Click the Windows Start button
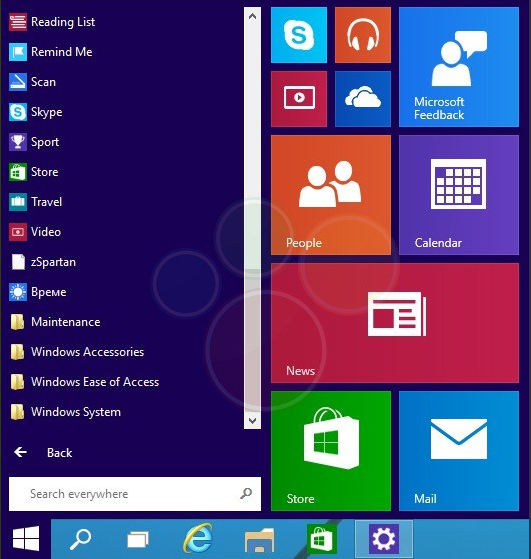Image resolution: width=531 pixels, height=559 pixels. pyautogui.click(x=26, y=539)
